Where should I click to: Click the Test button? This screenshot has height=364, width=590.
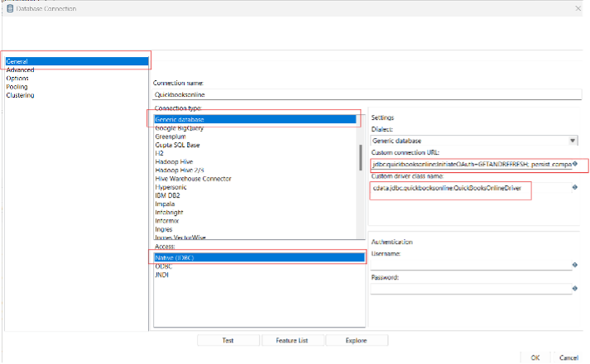coord(228,340)
